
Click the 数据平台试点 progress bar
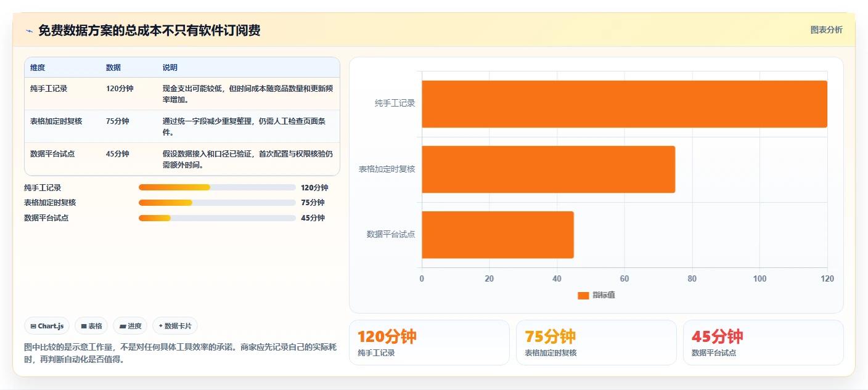pyautogui.click(x=217, y=218)
